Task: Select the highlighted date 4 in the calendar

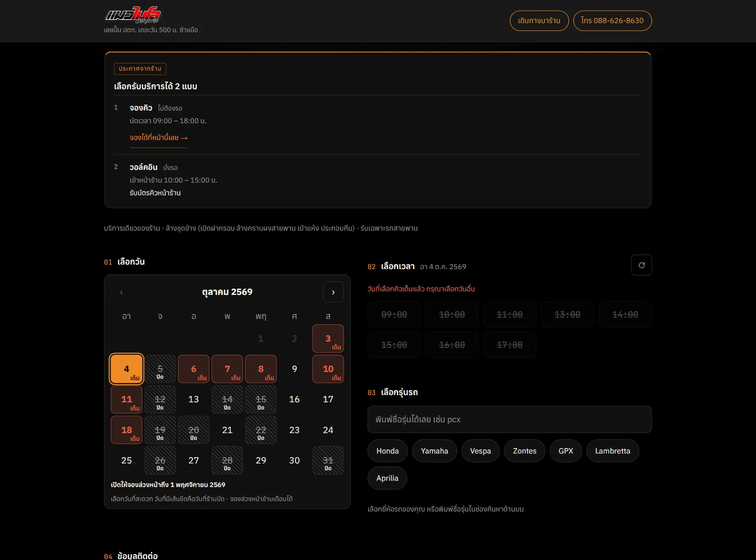Action: click(126, 369)
